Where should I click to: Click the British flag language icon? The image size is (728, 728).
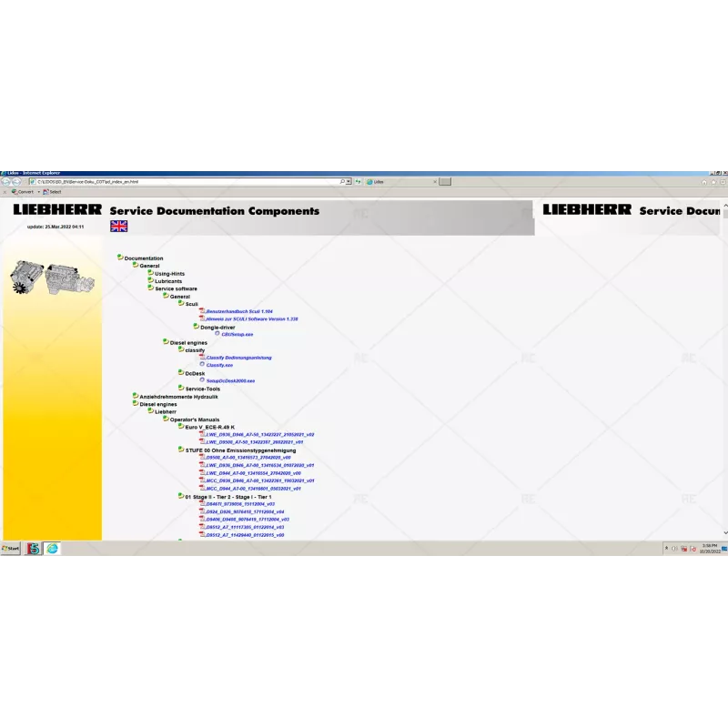point(117,227)
